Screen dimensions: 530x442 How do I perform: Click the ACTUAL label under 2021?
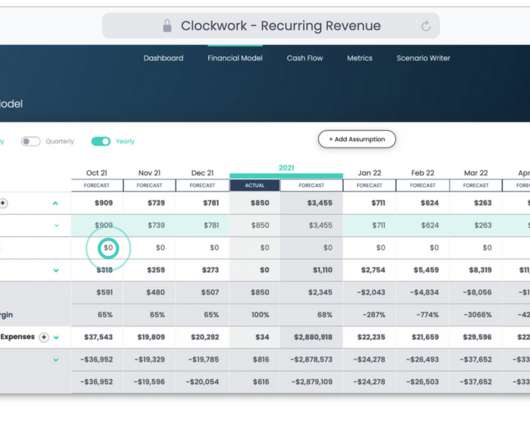click(255, 186)
